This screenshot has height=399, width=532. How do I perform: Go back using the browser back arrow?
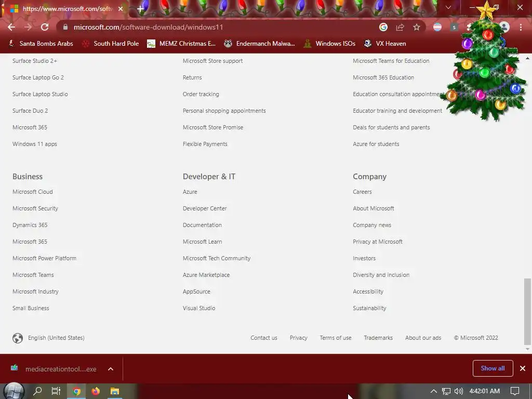(11, 27)
